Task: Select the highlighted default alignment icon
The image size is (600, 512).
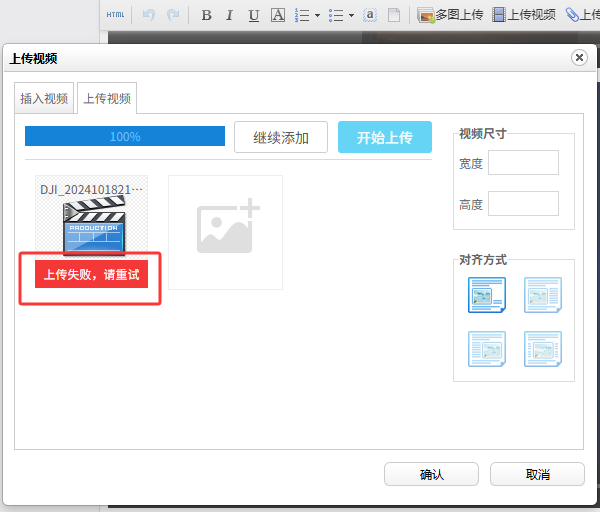Action: pos(486,296)
